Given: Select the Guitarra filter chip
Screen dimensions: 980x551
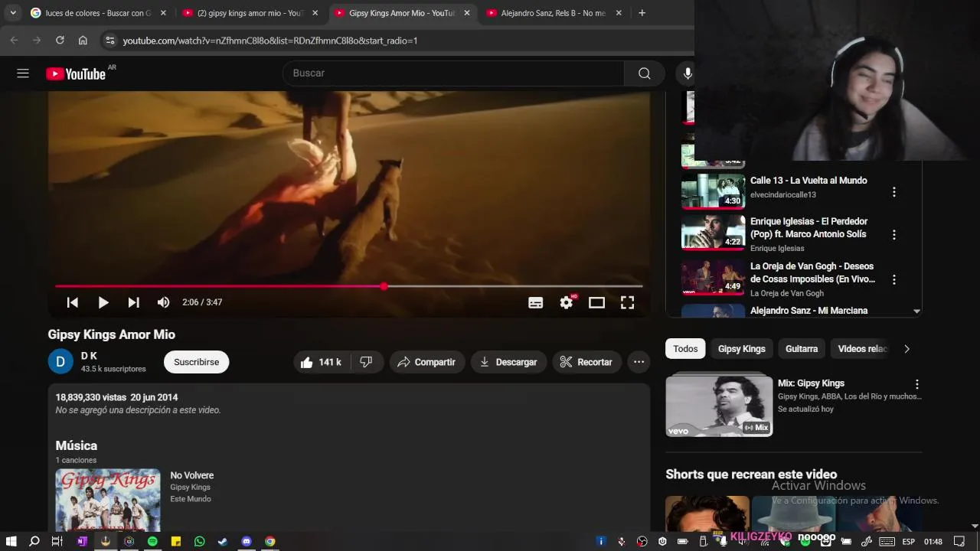Looking at the screenshot, I should click(x=802, y=349).
